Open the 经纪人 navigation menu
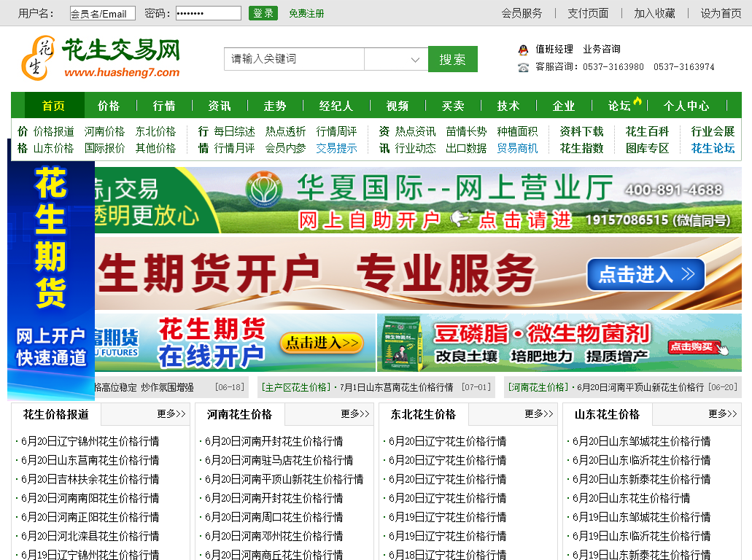The height and width of the screenshot is (560, 752). pos(336,106)
